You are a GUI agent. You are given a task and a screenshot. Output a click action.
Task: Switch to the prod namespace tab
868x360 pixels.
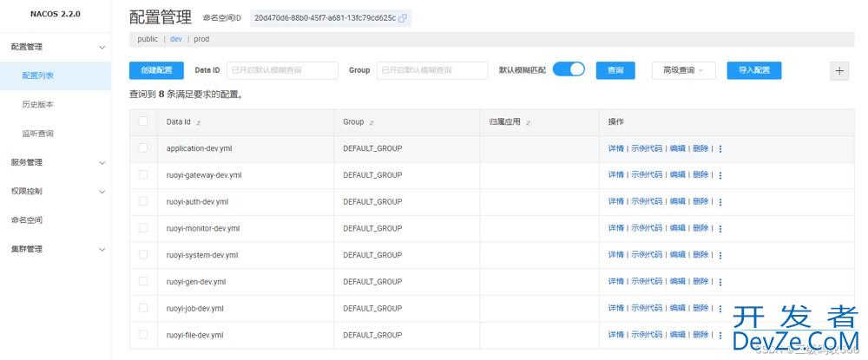(x=201, y=39)
